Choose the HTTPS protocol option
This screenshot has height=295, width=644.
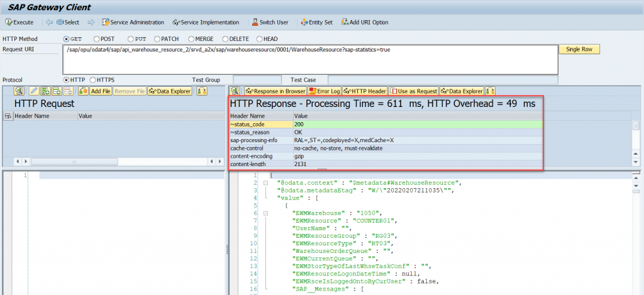pos(92,80)
